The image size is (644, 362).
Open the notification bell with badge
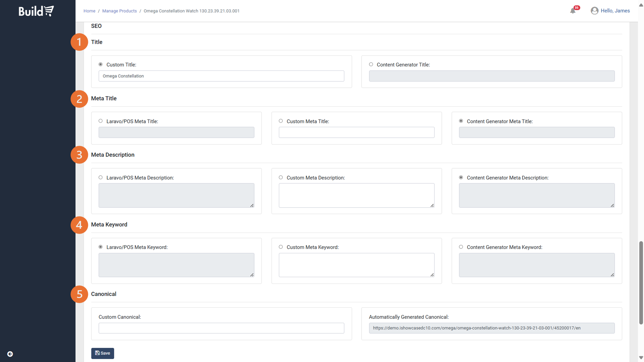pos(573,11)
